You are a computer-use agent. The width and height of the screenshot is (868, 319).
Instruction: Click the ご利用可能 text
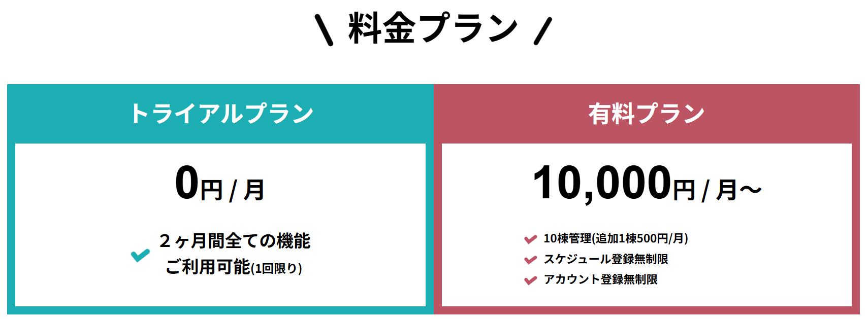[208, 267]
